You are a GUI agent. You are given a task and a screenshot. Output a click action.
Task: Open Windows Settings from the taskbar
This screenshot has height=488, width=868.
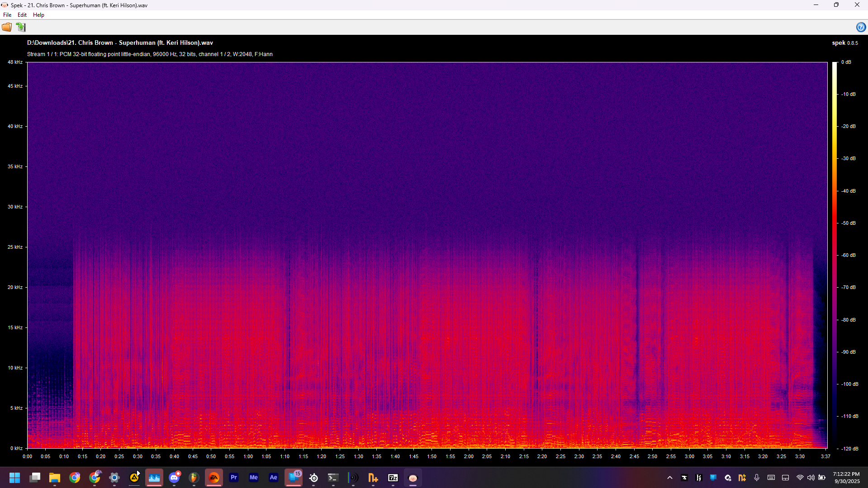114,478
